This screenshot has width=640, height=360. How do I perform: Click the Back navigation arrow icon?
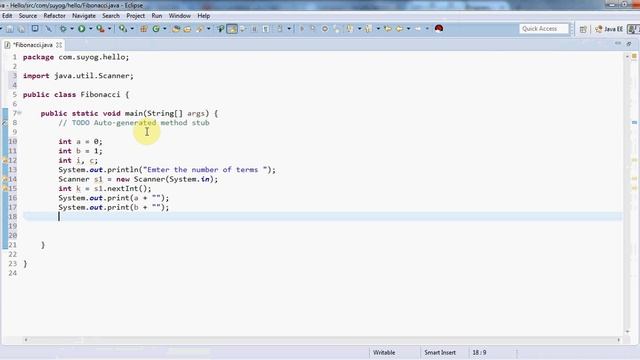399,29
